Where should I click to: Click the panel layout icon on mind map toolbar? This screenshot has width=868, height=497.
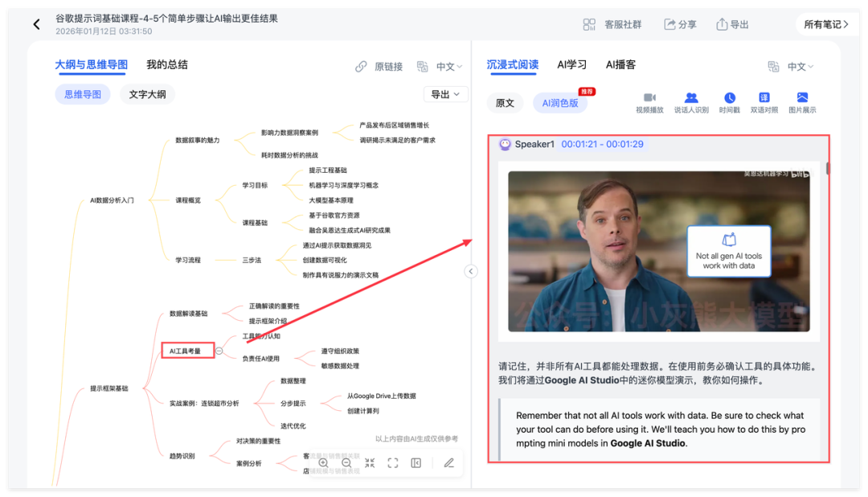[416, 462]
